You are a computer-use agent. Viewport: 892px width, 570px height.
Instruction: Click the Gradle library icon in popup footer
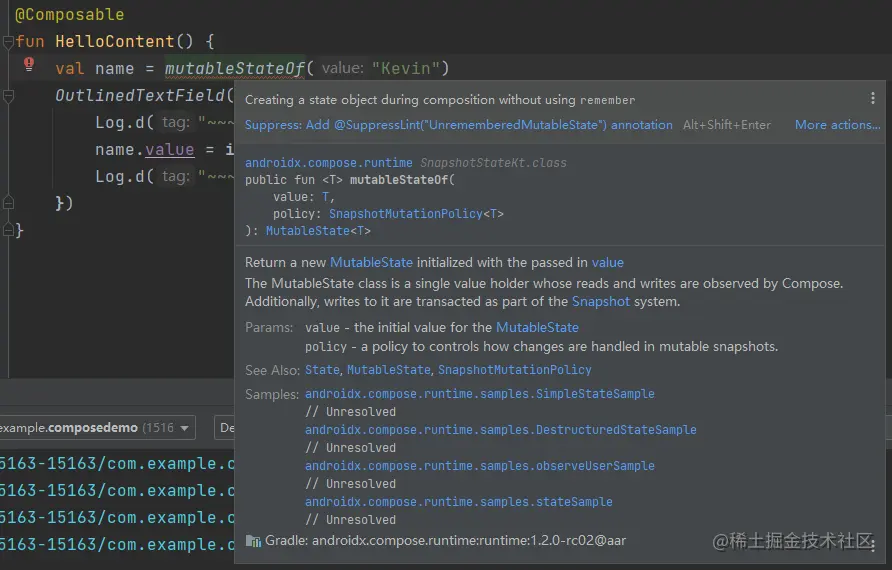pos(253,540)
